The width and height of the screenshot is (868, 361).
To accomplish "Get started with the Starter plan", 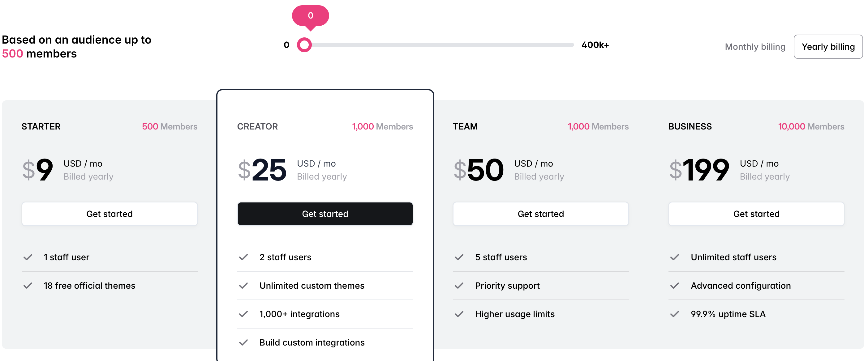I will click(x=110, y=214).
